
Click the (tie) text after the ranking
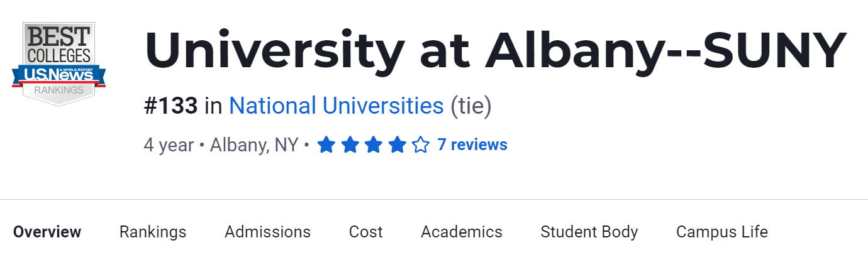(470, 106)
